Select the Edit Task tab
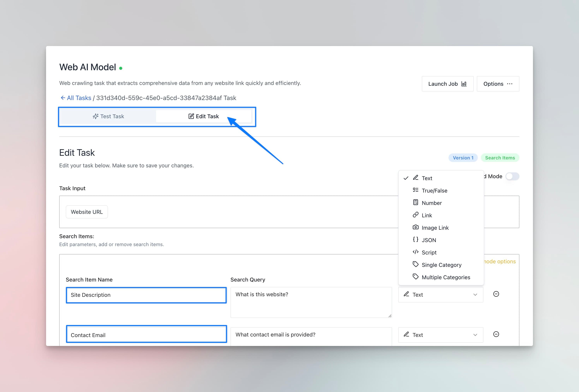Image resolution: width=579 pixels, height=392 pixels. click(x=204, y=116)
